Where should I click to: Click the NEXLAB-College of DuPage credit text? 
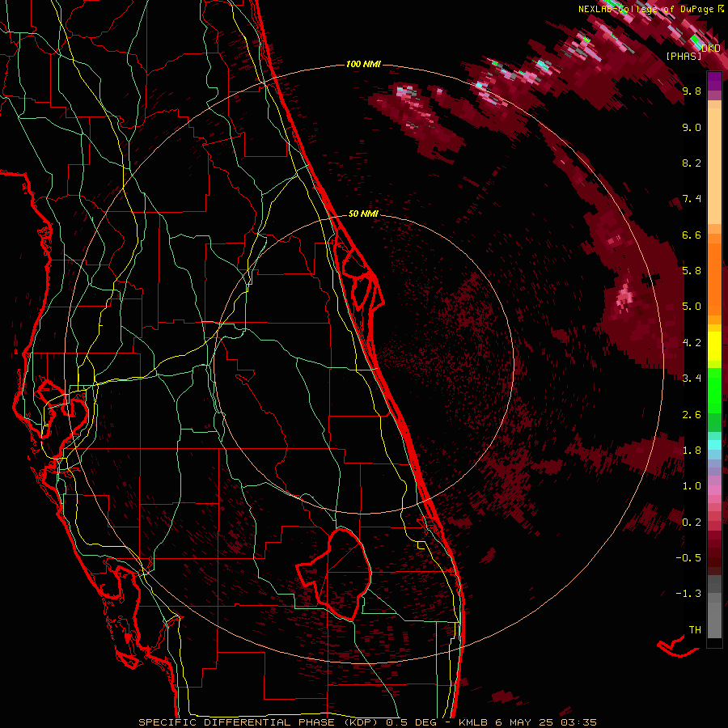(647, 9)
